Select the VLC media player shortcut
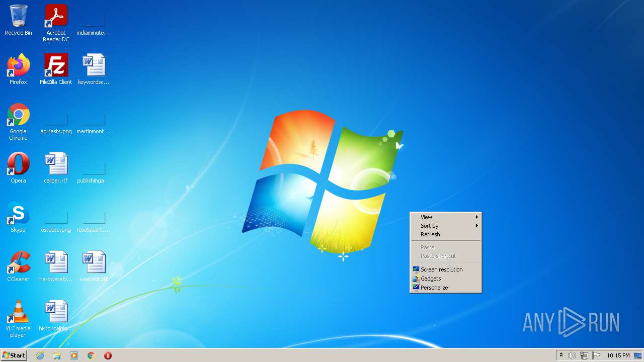644x362 pixels. [x=18, y=319]
